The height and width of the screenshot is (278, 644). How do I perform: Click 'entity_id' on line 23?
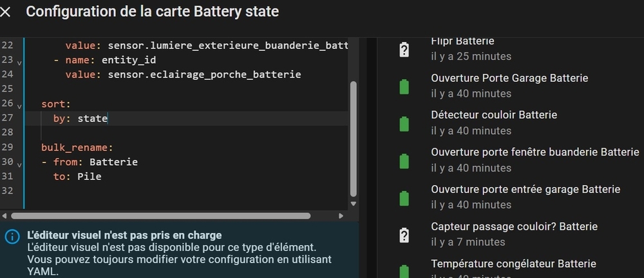click(x=129, y=60)
